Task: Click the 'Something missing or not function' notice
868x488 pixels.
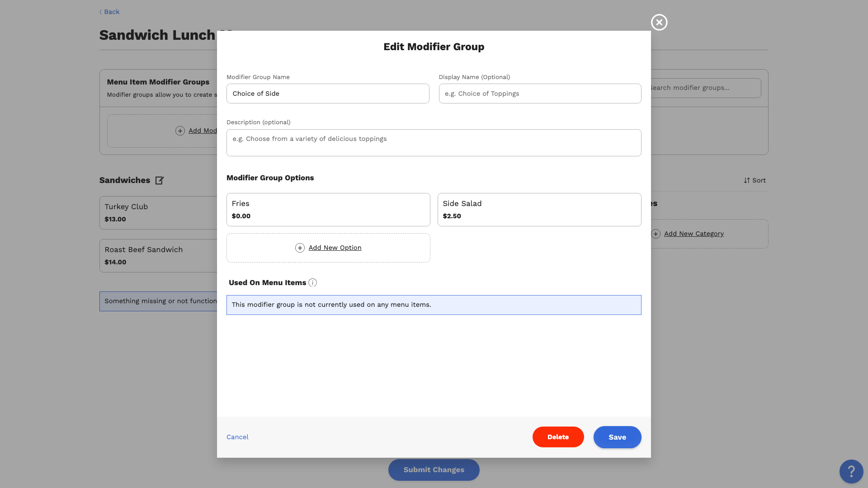Action: click(x=158, y=301)
